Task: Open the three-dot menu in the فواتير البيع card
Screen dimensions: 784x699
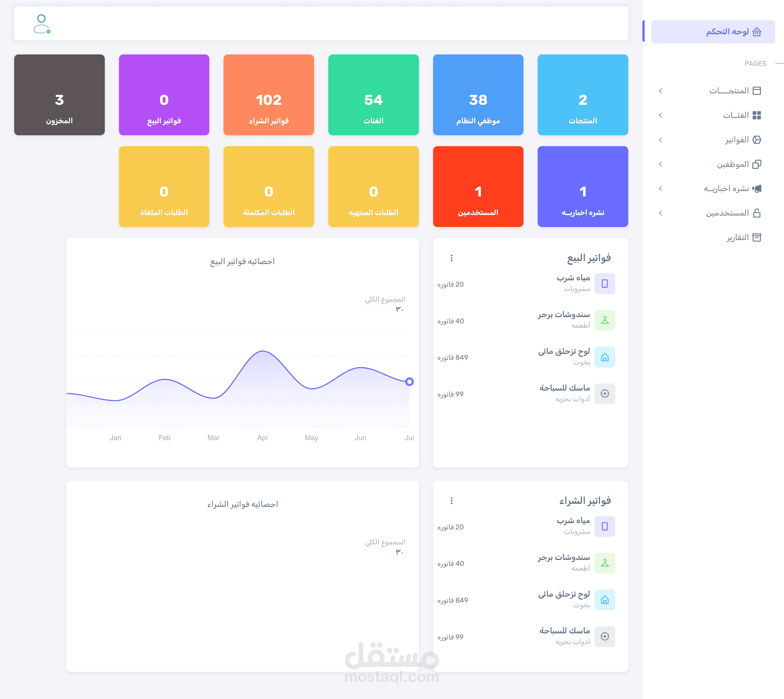Action: [x=451, y=258]
